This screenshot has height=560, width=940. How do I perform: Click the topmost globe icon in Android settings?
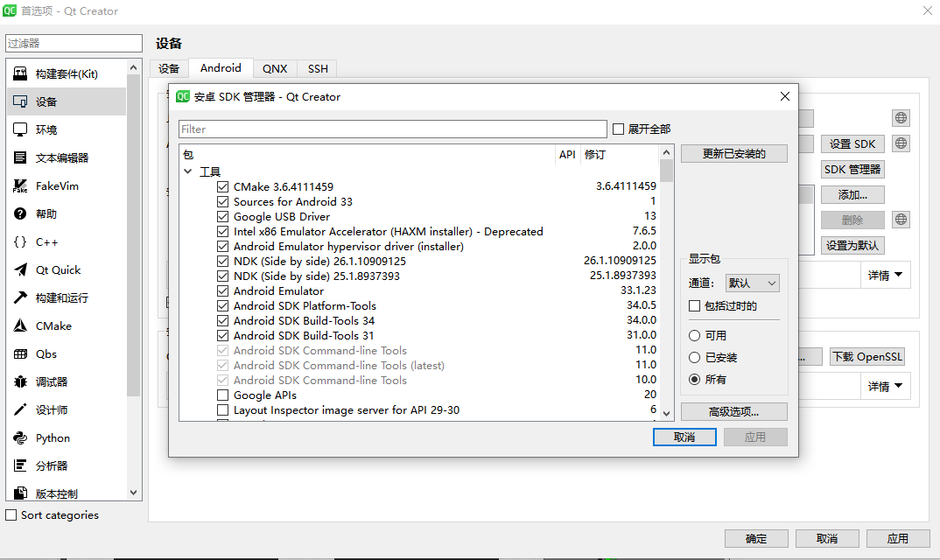901,118
